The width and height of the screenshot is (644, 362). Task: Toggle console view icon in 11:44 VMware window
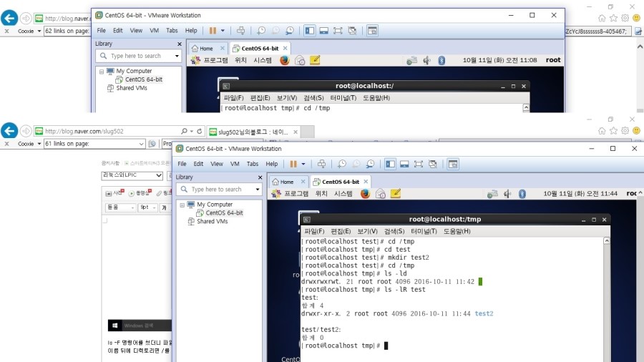[x=453, y=164]
